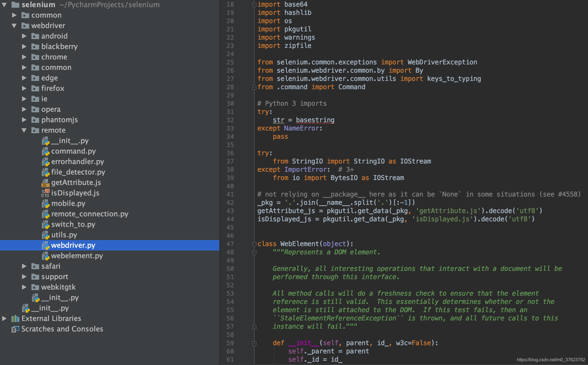Collapse the selenium project root arrow
The image size is (588, 365).
click(4, 5)
